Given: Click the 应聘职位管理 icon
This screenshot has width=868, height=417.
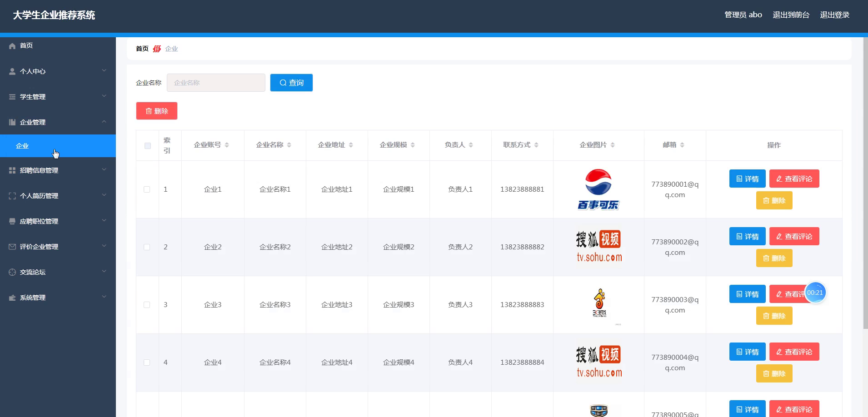Looking at the screenshot, I should point(12,221).
